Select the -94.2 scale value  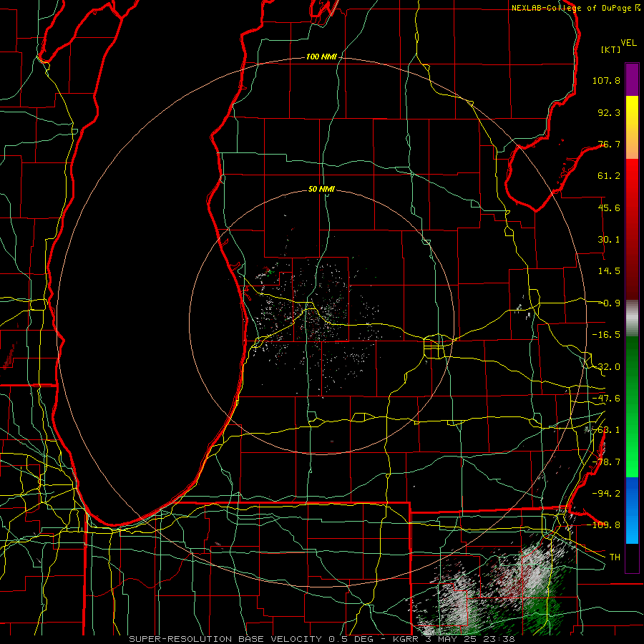[606, 493]
